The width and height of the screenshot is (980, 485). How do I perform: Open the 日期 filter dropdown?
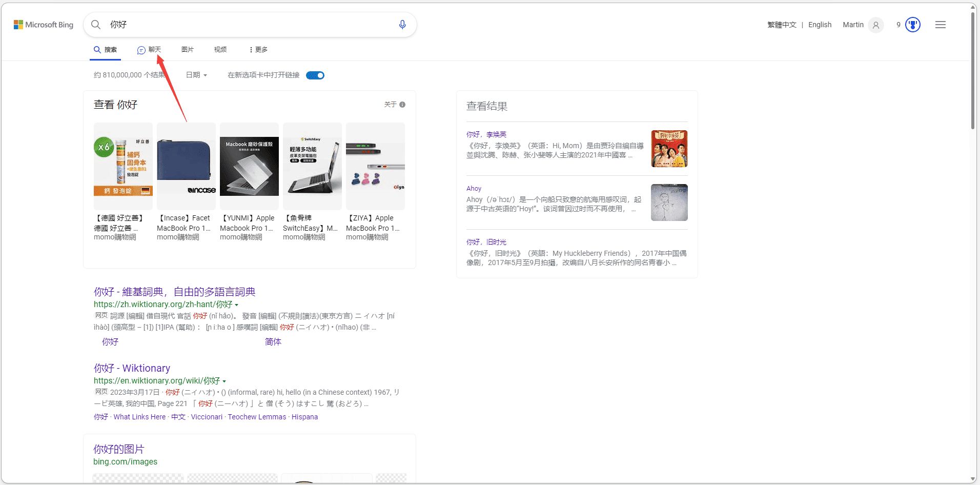pos(196,75)
